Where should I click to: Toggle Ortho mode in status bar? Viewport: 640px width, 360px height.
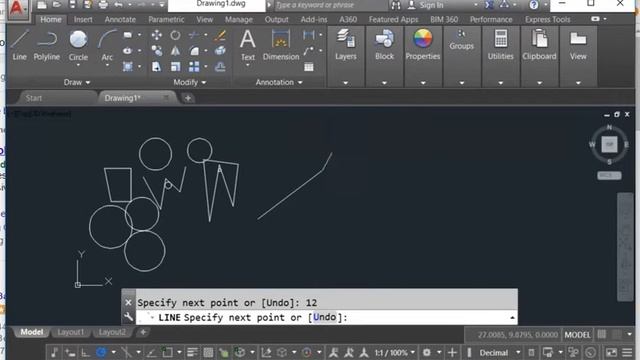(85, 352)
